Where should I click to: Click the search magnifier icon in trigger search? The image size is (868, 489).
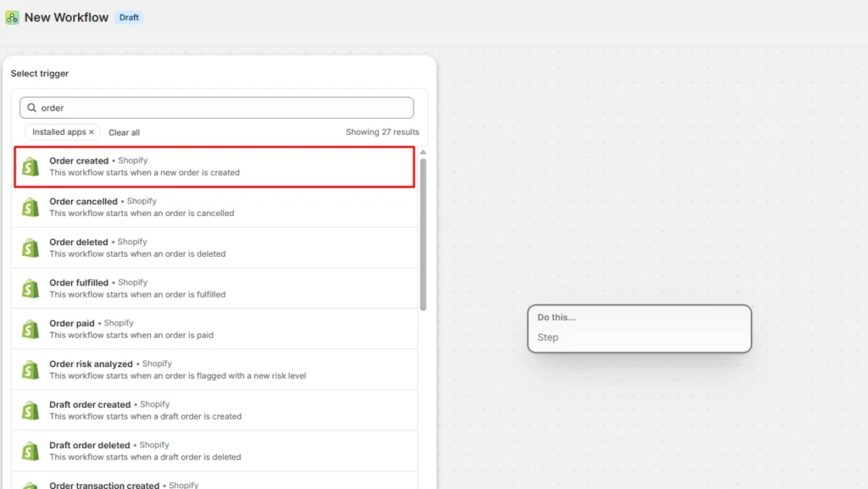coord(31,108)
